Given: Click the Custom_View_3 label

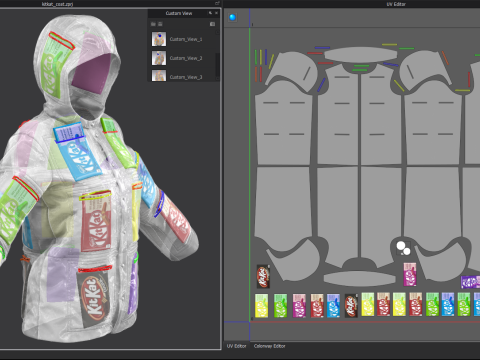Looking at the screenshot, I should 186,77.
